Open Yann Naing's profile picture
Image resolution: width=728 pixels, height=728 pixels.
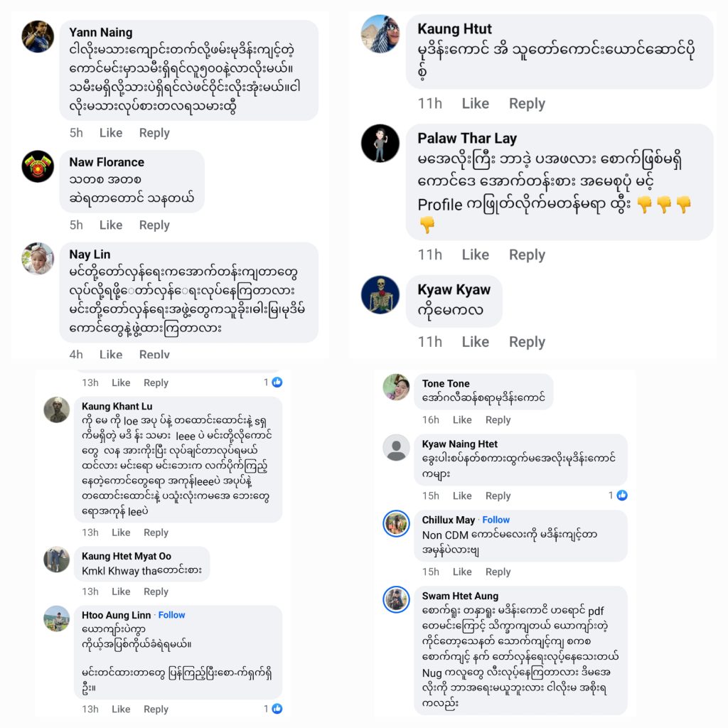click(x=38, y=36)
